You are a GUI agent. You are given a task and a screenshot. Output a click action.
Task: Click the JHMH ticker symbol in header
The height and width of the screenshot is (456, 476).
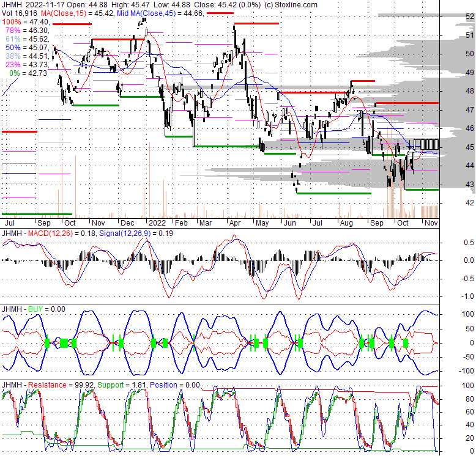(12, 5)
